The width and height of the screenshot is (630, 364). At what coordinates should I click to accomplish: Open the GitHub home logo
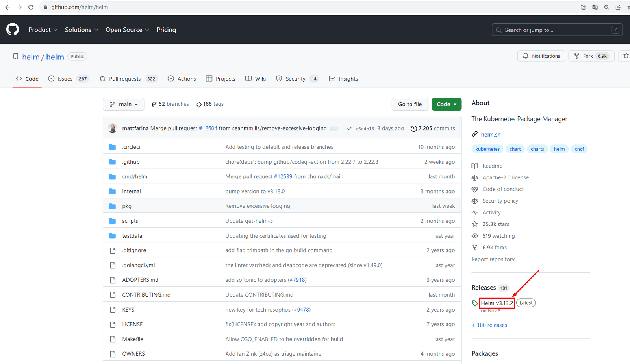click(13, 30)
